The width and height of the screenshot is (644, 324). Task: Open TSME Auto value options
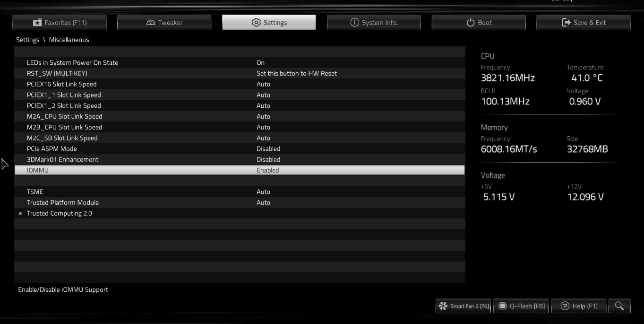click(x=263, y=192)
